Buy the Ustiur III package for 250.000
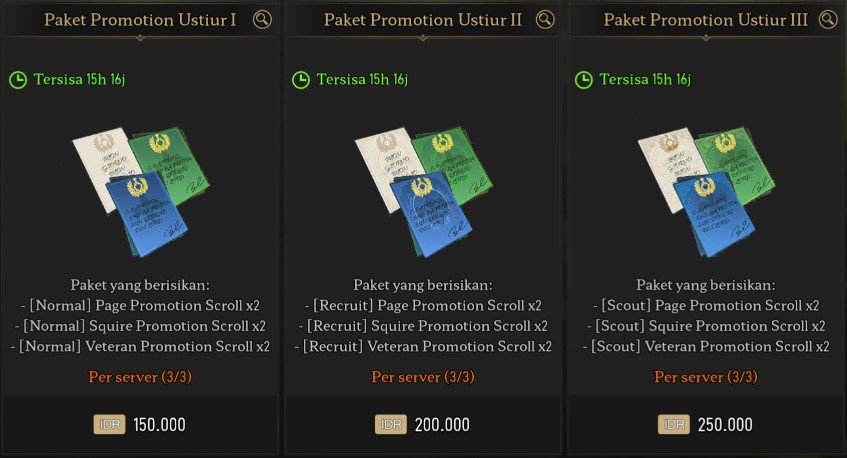The height and width of the screenshot is (458, 847). (x=706, y=425)
